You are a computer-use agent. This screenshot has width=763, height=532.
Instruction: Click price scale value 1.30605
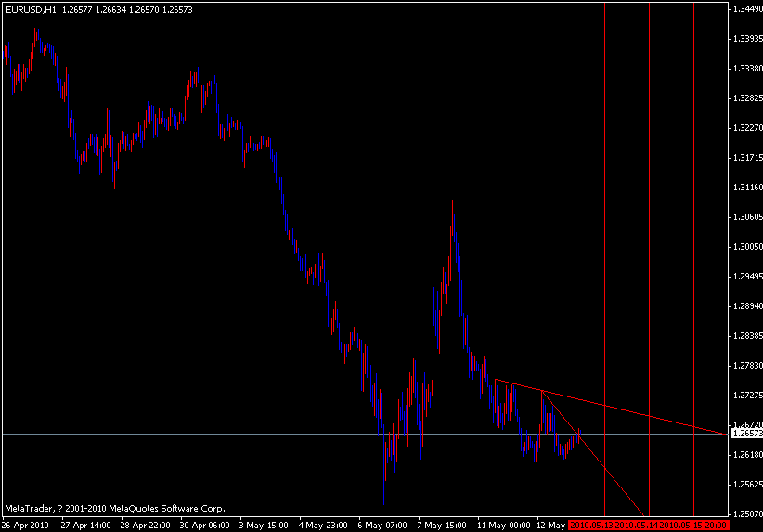click(747, 216)
